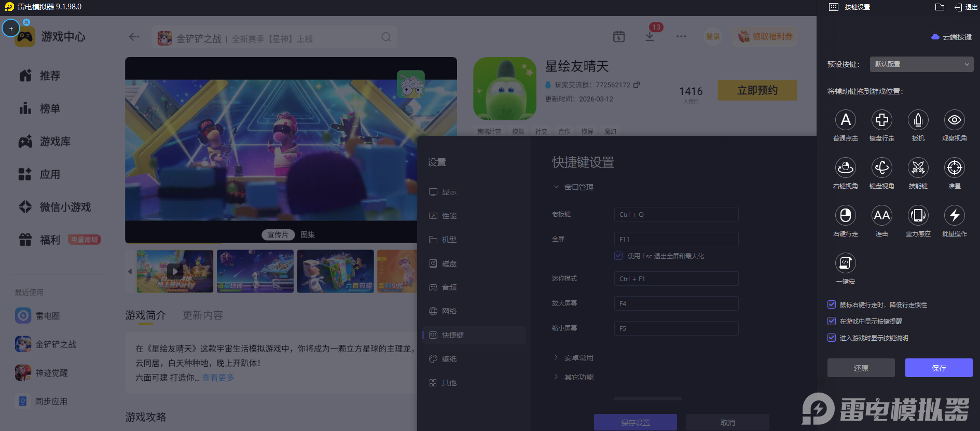
Task: Open the 预设按键 默认配置 dropdown
Action: [x=921, y=64]
